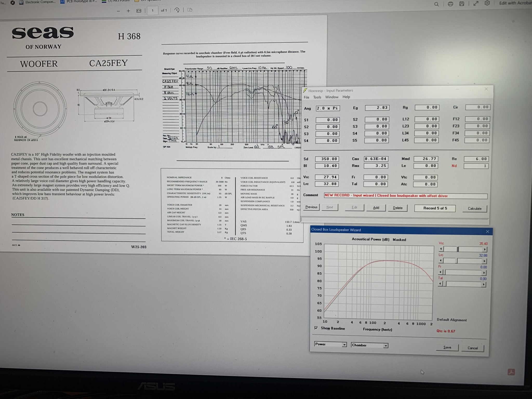
Task: Click the Tal slider thumb
Action: (444, 284)
